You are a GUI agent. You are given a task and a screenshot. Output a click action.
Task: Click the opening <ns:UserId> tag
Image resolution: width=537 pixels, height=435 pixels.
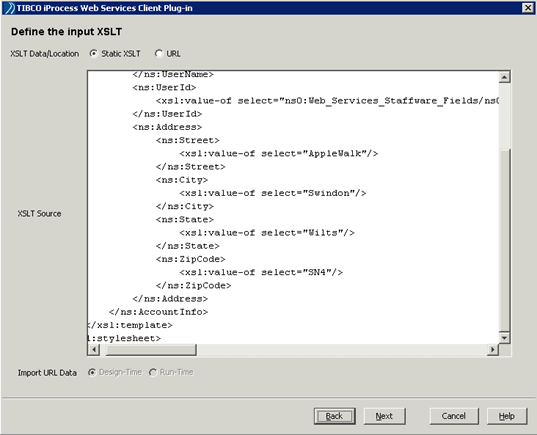click(164, 88)
